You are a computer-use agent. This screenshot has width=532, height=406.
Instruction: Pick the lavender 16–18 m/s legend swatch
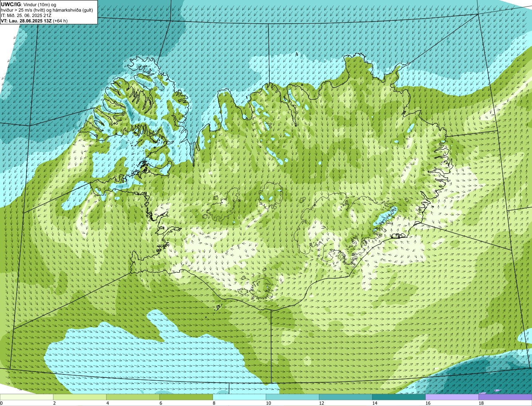[452, 397]
